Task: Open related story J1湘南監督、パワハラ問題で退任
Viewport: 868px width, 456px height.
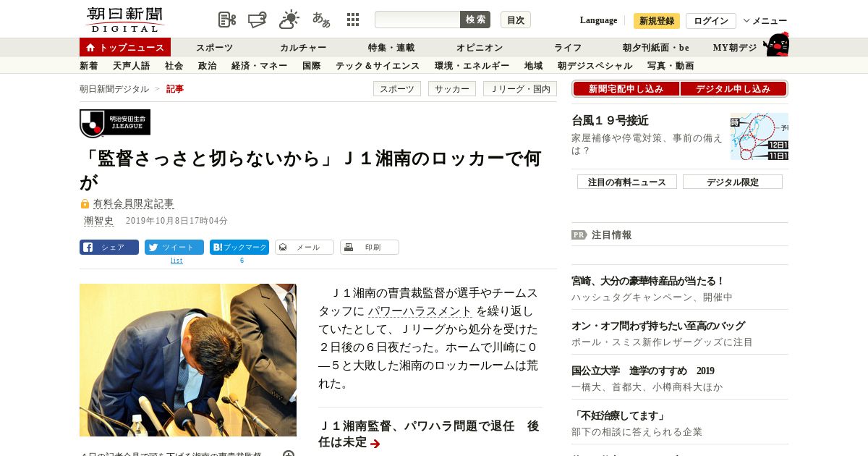Action: coord(428,434)
